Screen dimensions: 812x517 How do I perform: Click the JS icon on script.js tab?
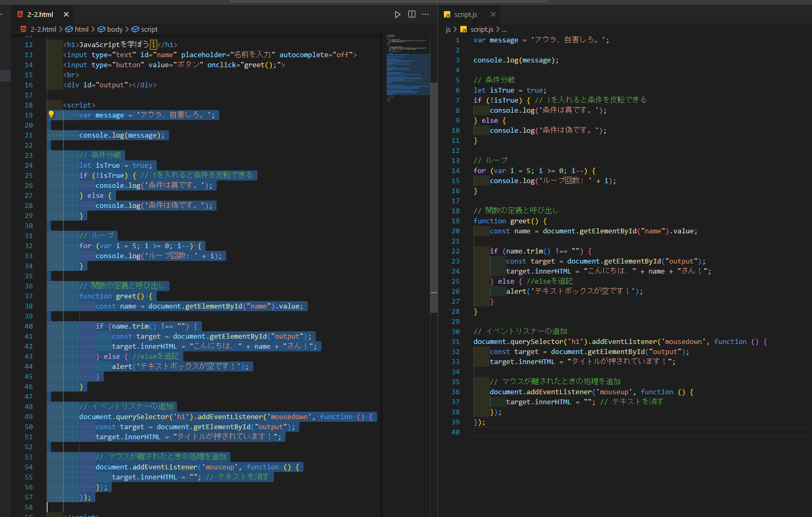click(447, 14)
